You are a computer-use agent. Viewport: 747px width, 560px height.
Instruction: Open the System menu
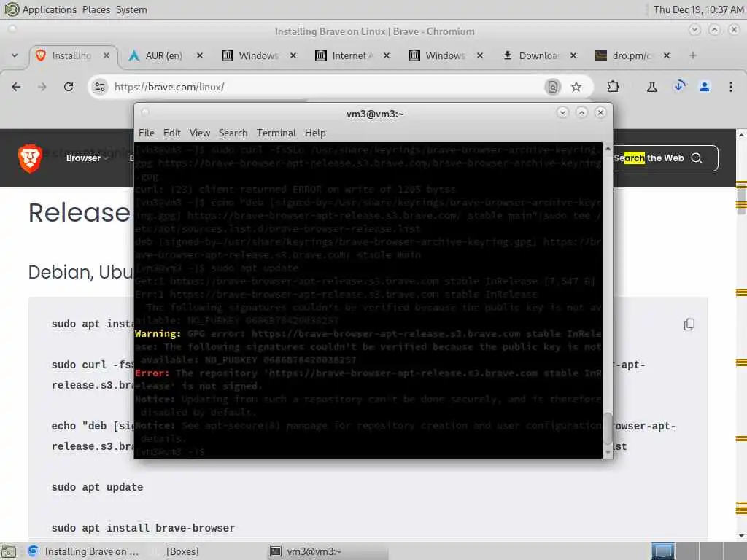click(131, 9)
